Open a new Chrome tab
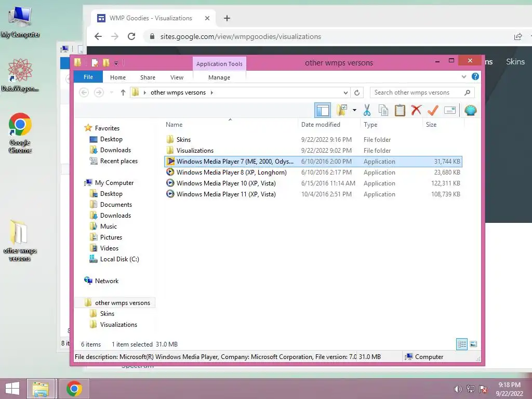This screenshot has height=399, width=532. click(227, 18)
